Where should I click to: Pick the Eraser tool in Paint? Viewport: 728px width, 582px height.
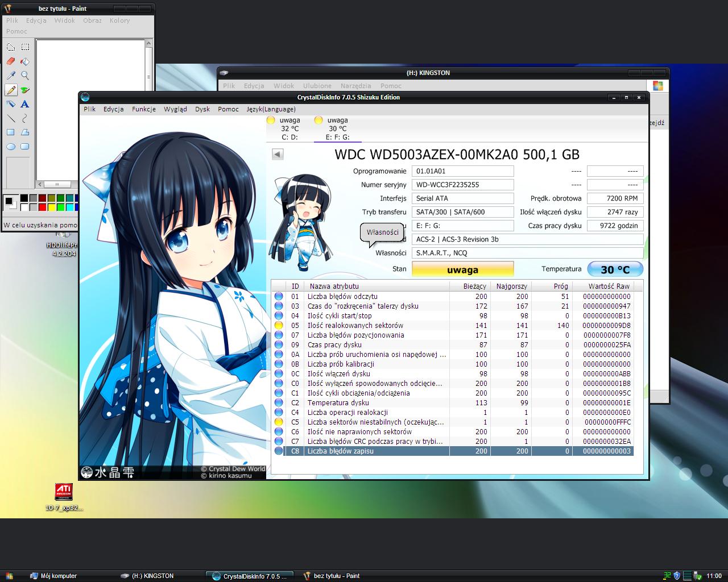(11, 61)
